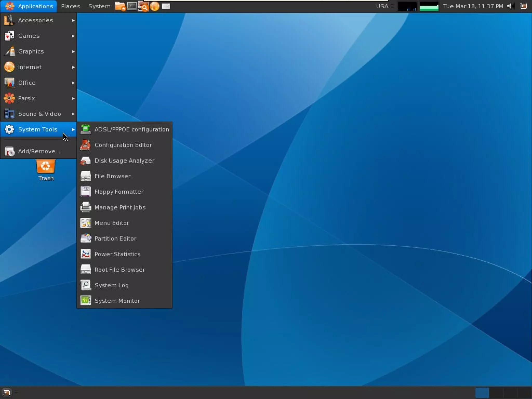Image resolution: width=532 pixels, height=399 pixels.
Task: Open the Trash desktop icon
Action: point(46,167)
